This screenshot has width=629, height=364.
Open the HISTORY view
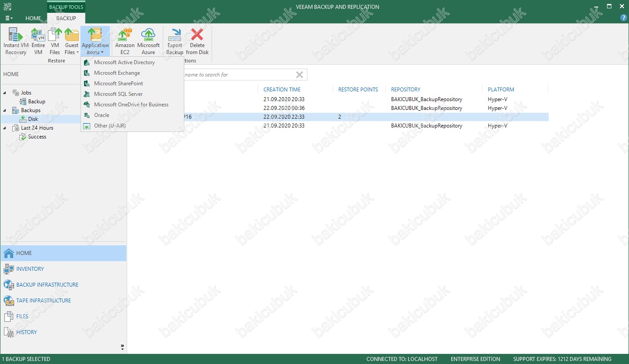point(63,332)
